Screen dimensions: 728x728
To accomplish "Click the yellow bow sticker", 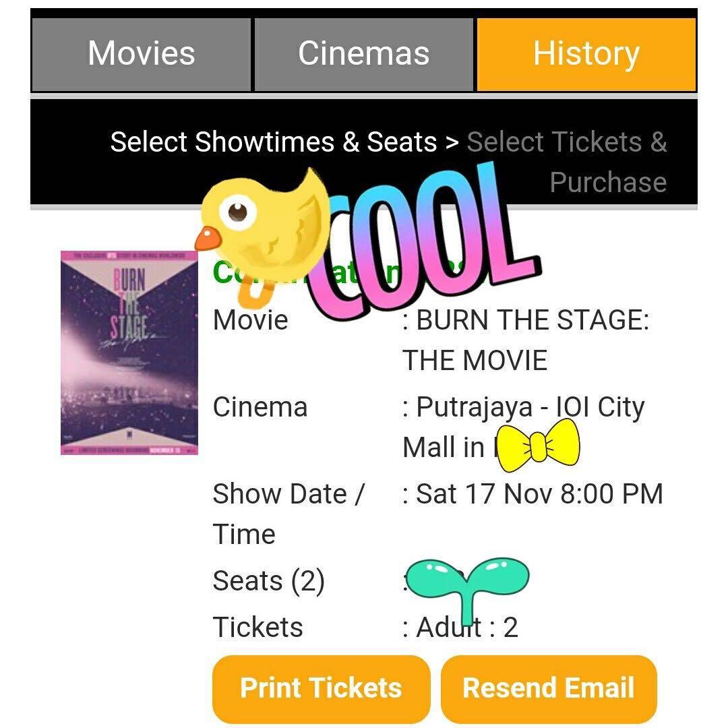I will (538, 446).
